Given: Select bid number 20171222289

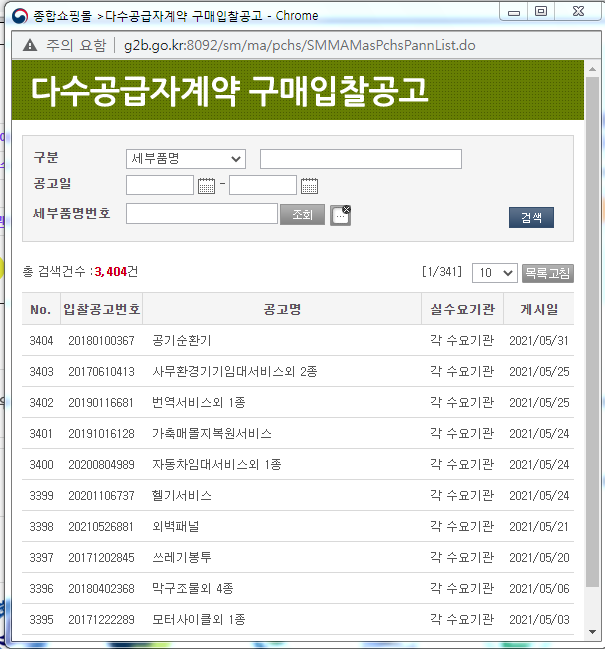Looking at the screenshot, I should point(101,620).
